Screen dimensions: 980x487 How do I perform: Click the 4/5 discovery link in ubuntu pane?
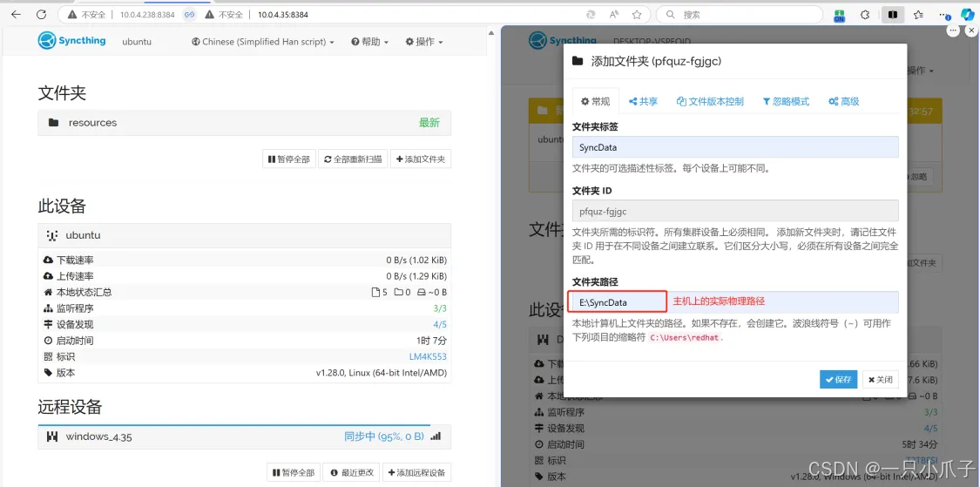coord(440,324)
